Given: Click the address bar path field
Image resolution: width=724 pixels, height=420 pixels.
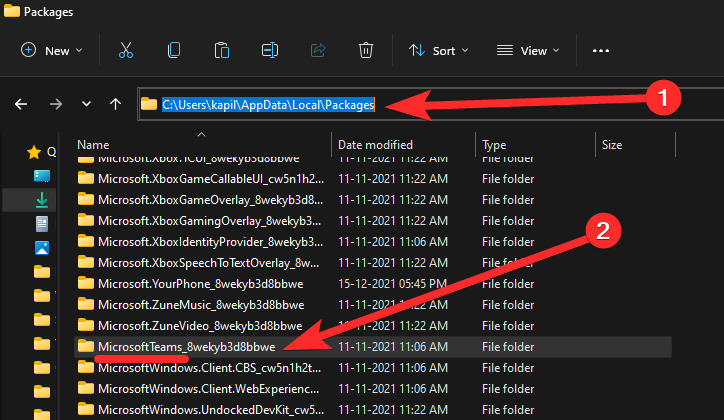Looking at the screenshot, I should 431,104.
